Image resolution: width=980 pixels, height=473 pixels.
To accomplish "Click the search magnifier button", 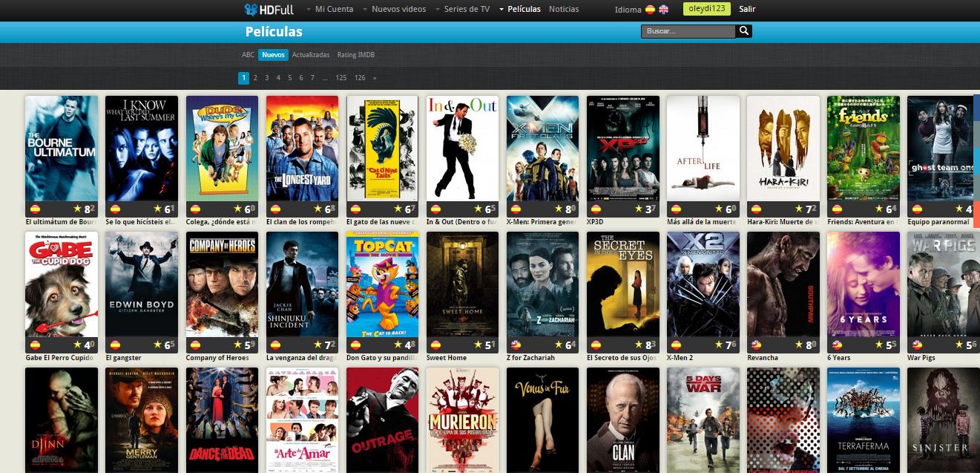I will [744, 31].
